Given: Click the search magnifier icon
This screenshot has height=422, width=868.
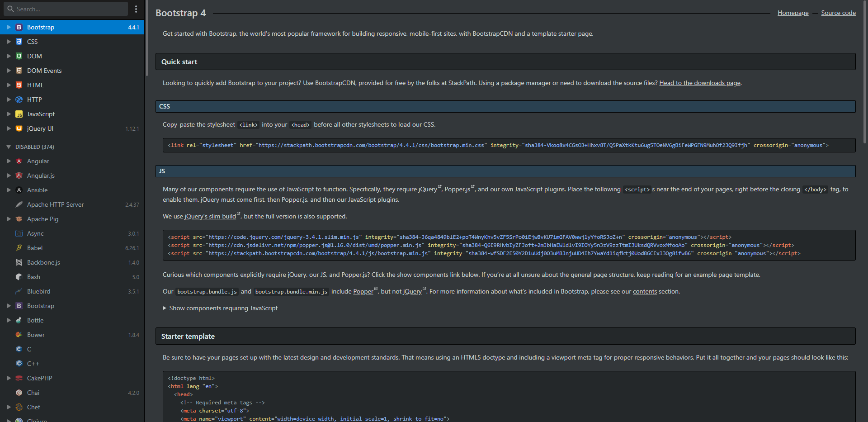Looking at the screenshot, I should tap(10, 9).
